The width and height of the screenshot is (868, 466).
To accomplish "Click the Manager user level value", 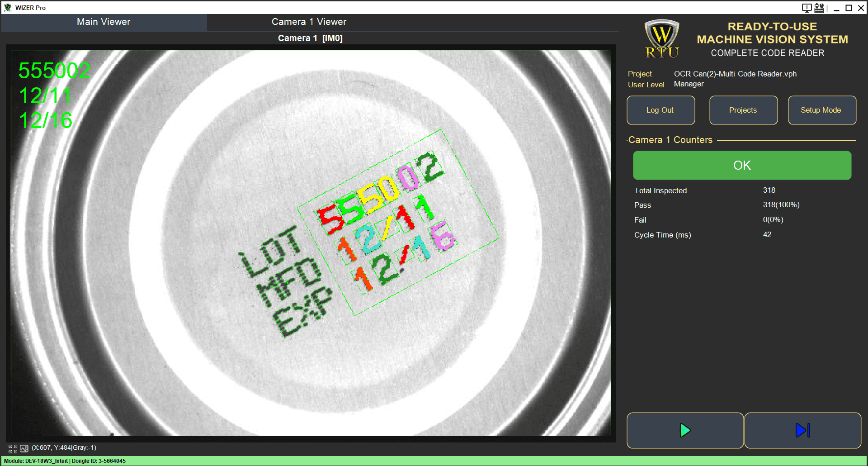I will 689,84.
